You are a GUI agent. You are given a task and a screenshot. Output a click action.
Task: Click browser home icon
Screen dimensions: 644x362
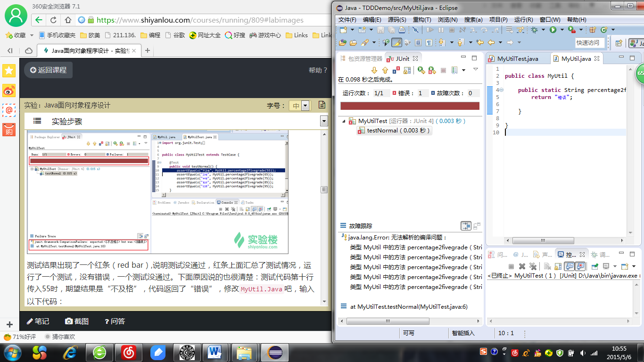(68, 20)
